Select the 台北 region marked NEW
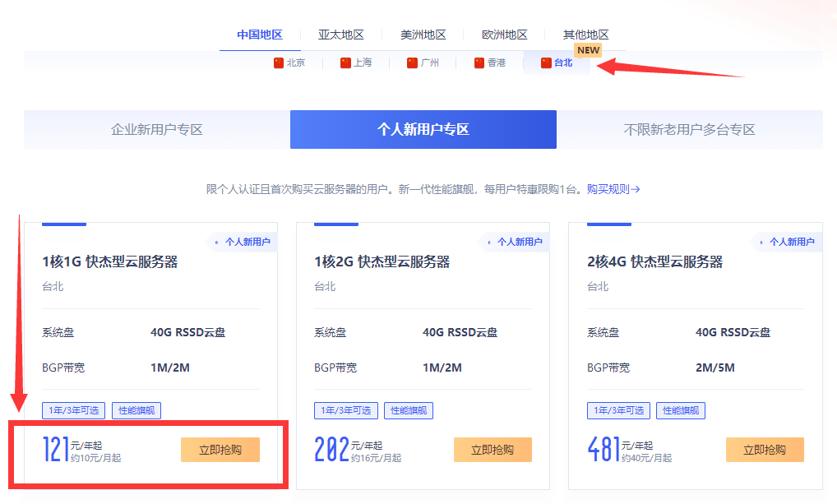Screen dimensions: 837x504 [x=557, y=62]
